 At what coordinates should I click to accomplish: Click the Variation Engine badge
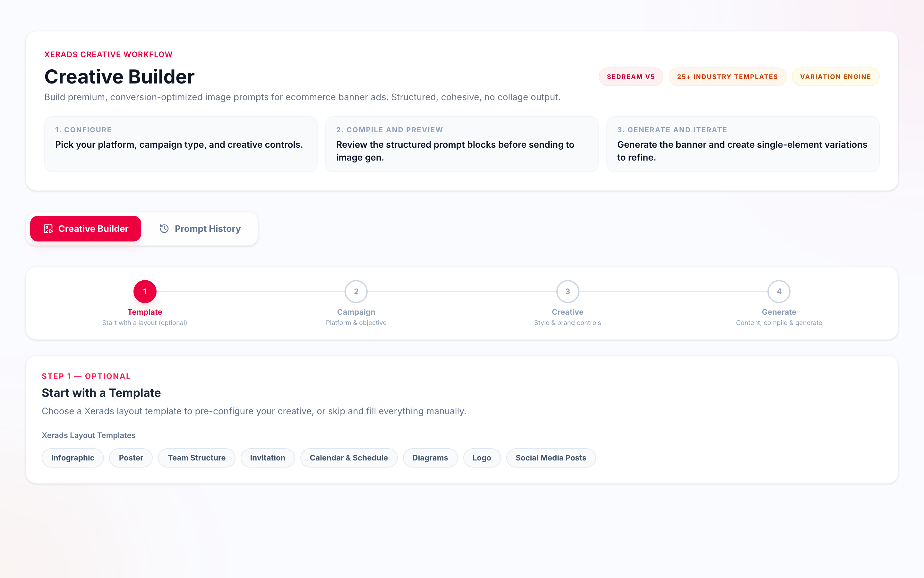(835, 77)
